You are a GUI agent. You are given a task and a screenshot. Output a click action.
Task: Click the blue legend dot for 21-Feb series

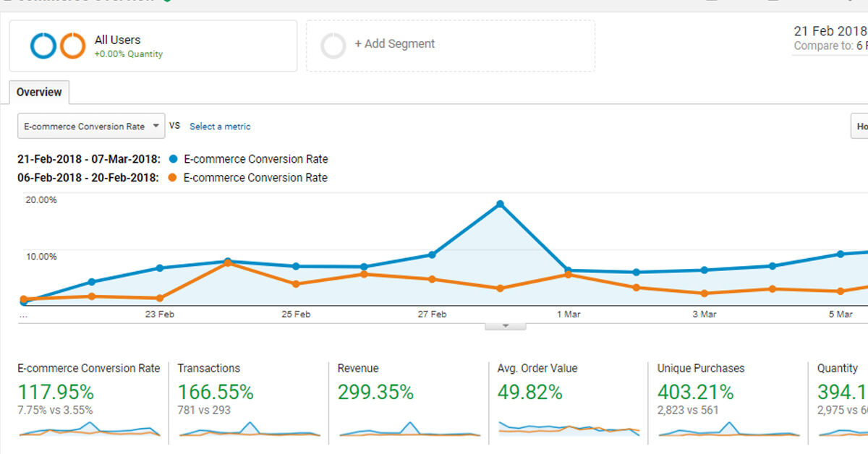point(172,159)
